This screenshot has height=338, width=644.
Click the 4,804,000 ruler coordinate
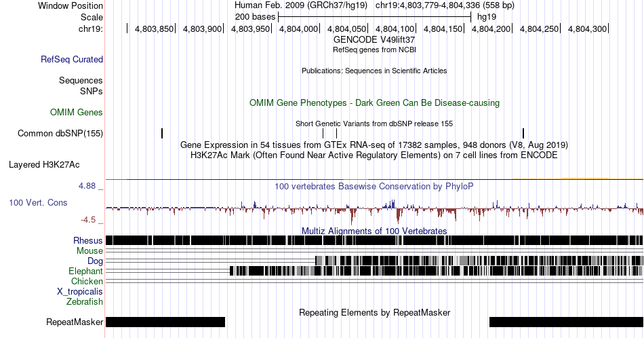pyautogui.click(x=298, y=29)
